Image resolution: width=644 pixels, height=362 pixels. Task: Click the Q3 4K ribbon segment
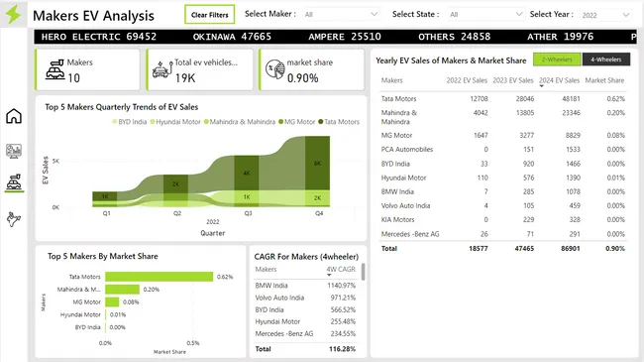point(247,173)
